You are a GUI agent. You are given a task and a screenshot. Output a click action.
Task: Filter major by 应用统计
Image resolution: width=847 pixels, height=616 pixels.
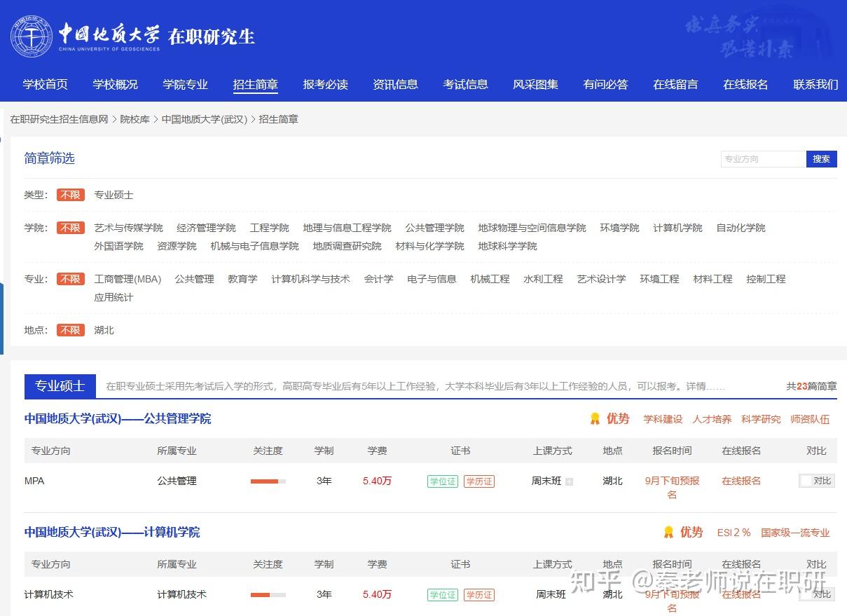coord(114,297)
